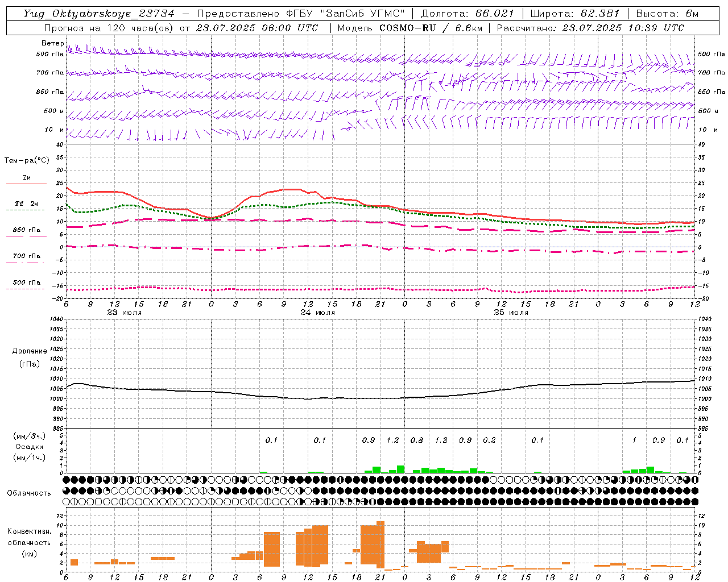Click the Осадки precipitation label
Image resolution: width=728 pixels, height=582 pixels.
pyautogui.click(x=29, y=447)
